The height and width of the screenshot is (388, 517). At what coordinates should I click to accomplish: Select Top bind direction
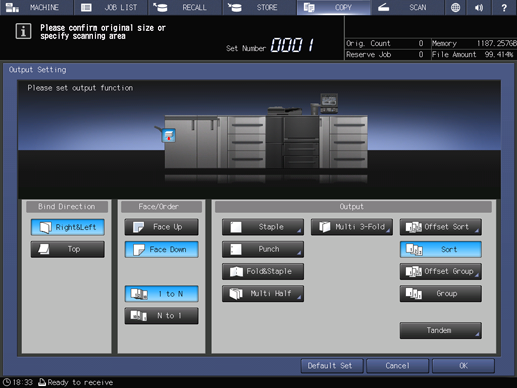[x=68, y=249]
